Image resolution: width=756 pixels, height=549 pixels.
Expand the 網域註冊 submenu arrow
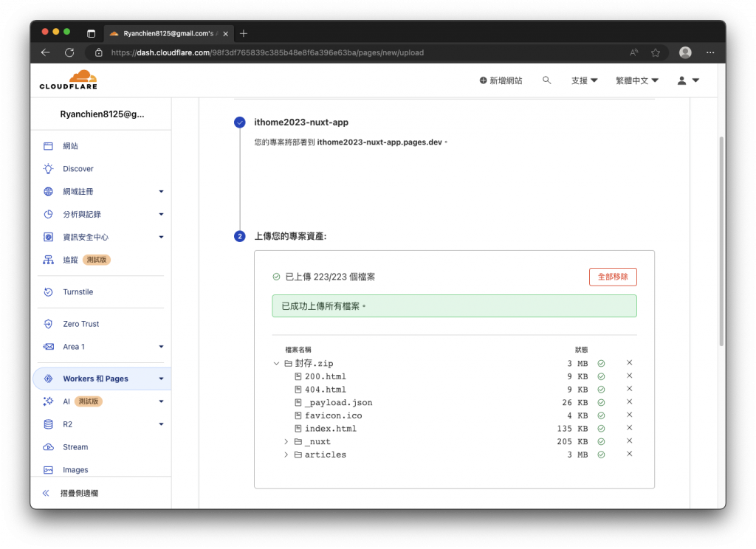pyautogui.click(x=161, y=191)
